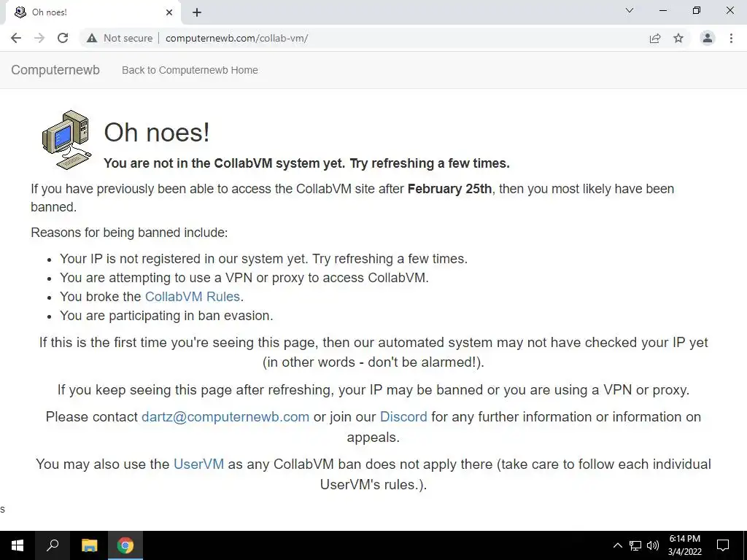The width and height of the screenshot is (747, 560).
Task: Click the 'participating in ban evasion' bullet
Action: pyautogui.click(x=166, y=315)
